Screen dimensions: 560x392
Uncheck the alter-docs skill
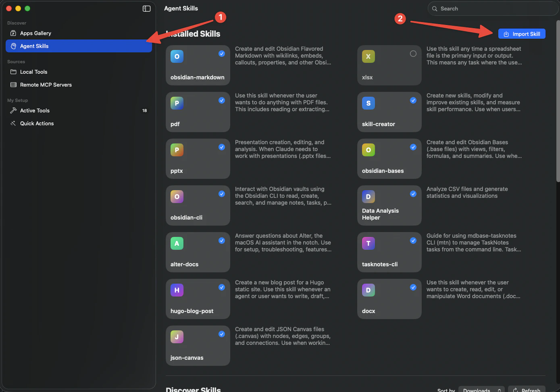[x=222, y=241]
